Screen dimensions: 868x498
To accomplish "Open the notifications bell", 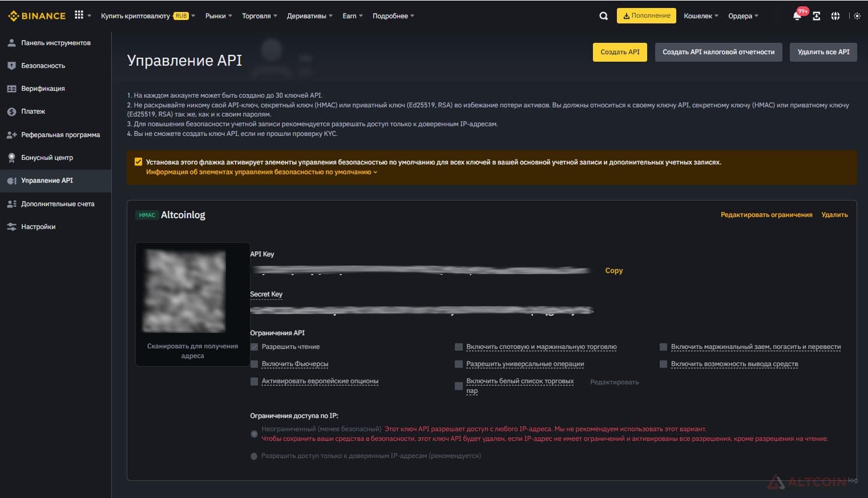I will (797, 16).
